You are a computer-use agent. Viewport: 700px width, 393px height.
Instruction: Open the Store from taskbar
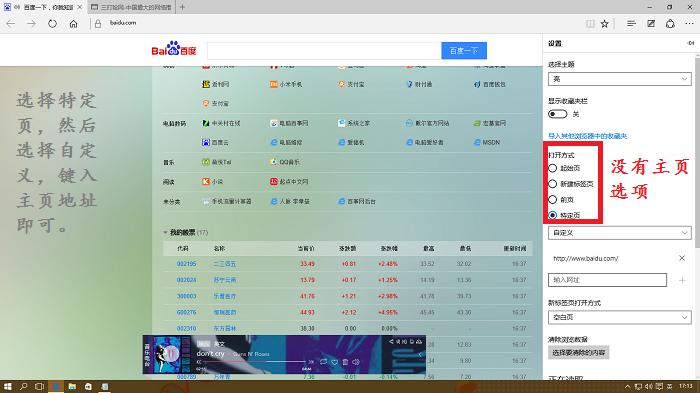click(x=88, y=386)
